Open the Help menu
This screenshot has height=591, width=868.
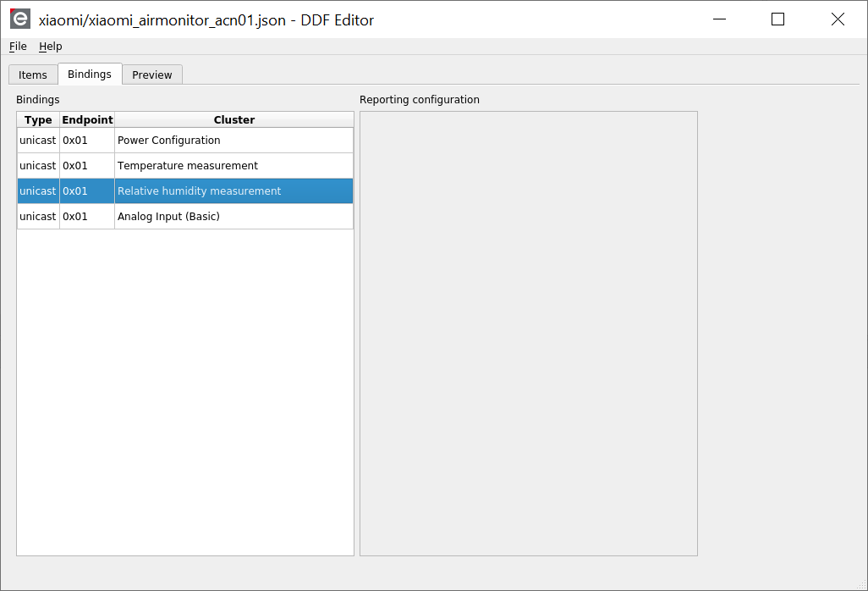pos(51,47)
